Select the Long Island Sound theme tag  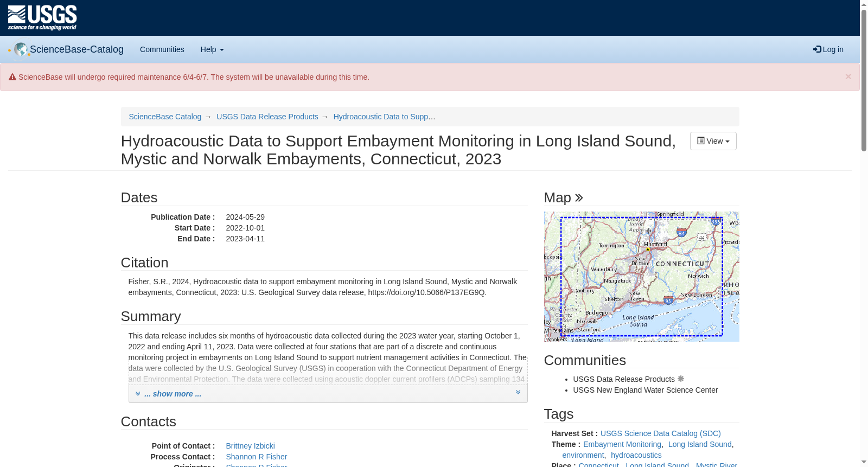(700, 444)
